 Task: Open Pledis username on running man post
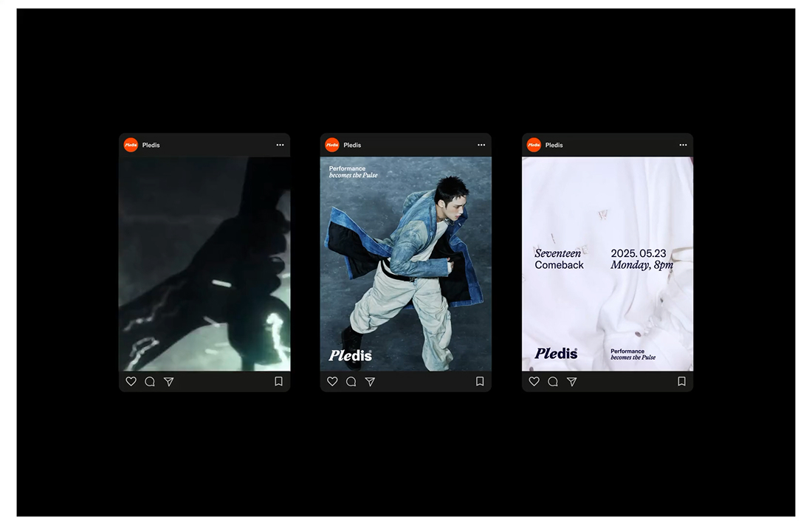click(x=352, y=145)
